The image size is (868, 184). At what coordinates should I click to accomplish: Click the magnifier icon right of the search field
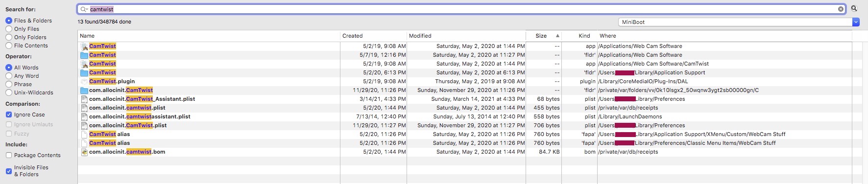click(x=854, y=9)
